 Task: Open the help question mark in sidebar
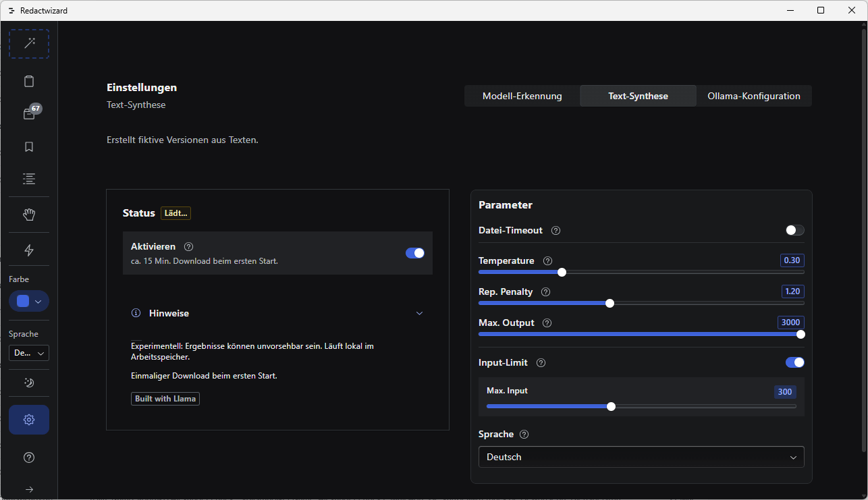(29, 457)
